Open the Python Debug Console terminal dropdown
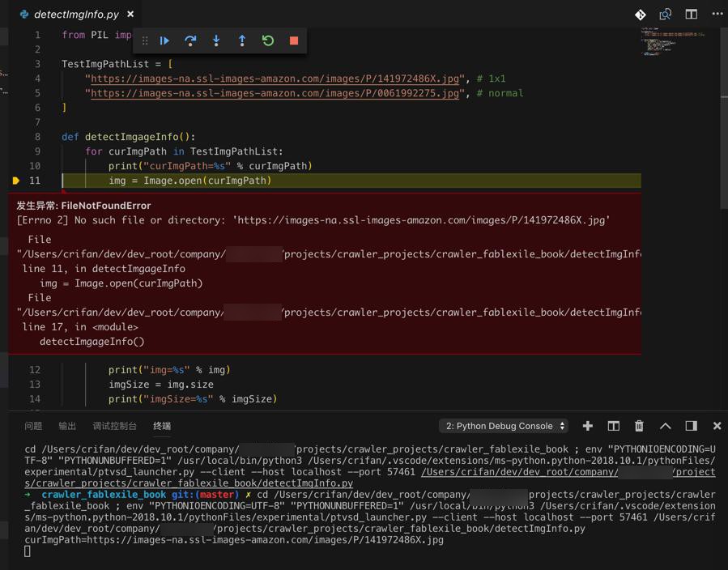Image resolution: width=728 pixels, height=570 pixels. 504,426
